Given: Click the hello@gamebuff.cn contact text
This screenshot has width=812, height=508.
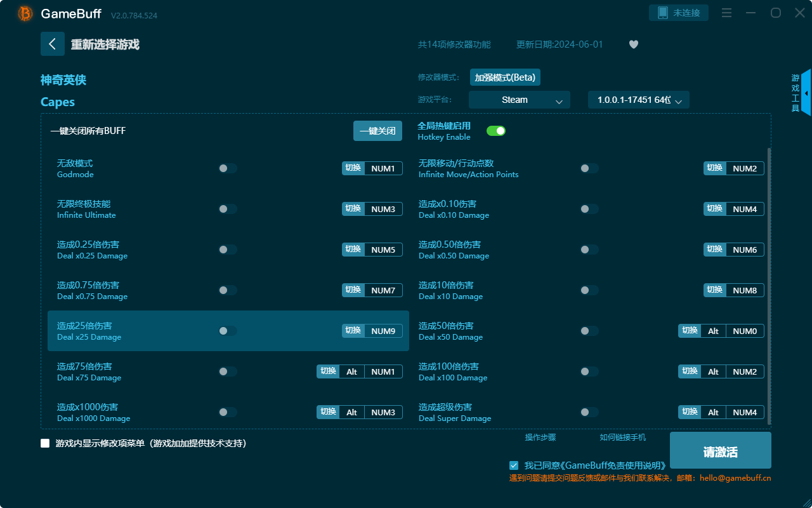Looking at the screenshot, I should coord(735,478).
